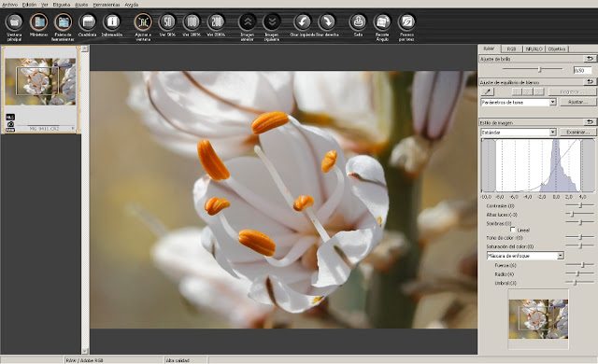Viewport: 598px width, 364px height.
Task: Click the histogram tone curve graph
Action: (537, 165)
